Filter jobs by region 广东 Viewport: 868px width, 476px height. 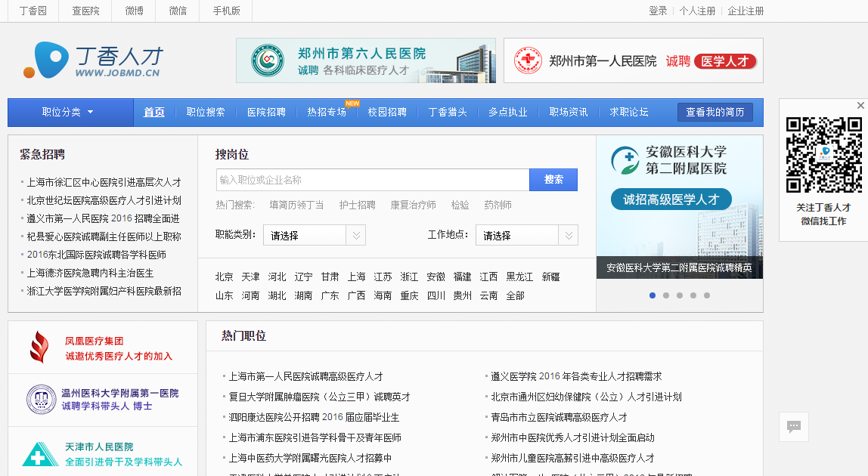(x=330, y=295)
